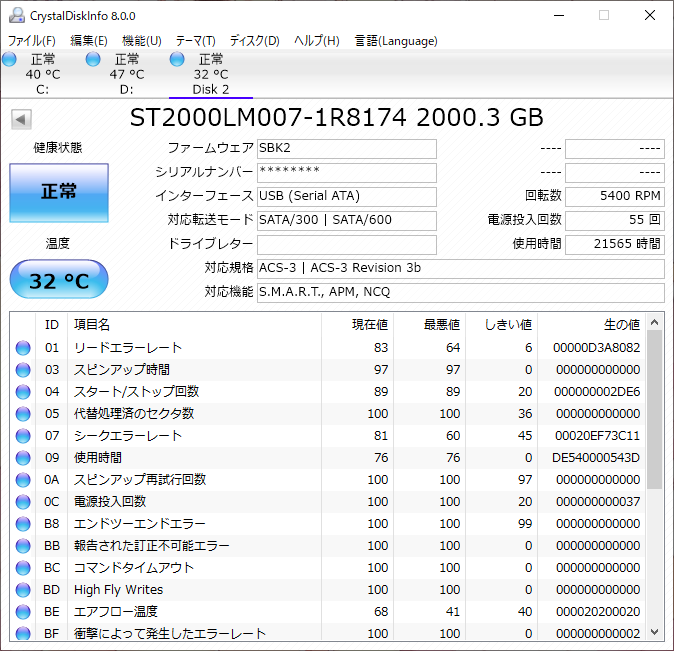Image resolution: width=674 pixels, height=651 pixels.
Task: Click the status icon for 報告された訂正不可能エラー row
Action: 23,546
